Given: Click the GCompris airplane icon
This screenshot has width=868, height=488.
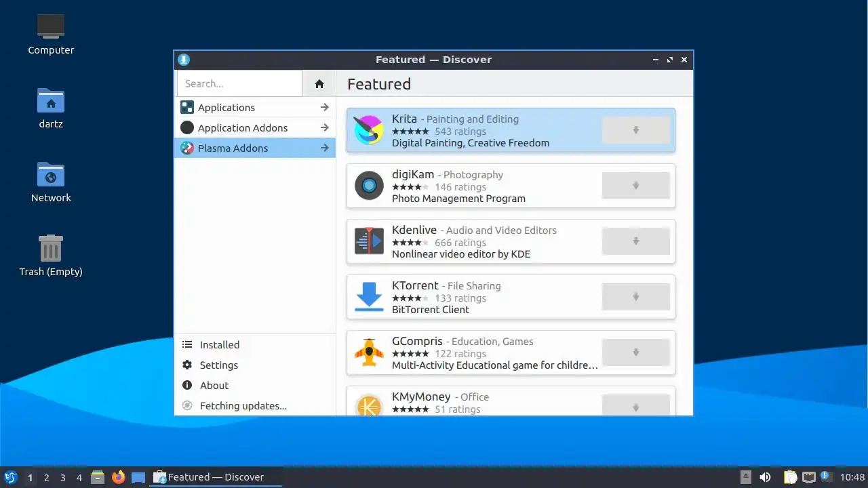Looking at the screenshot, I should 369,352.
